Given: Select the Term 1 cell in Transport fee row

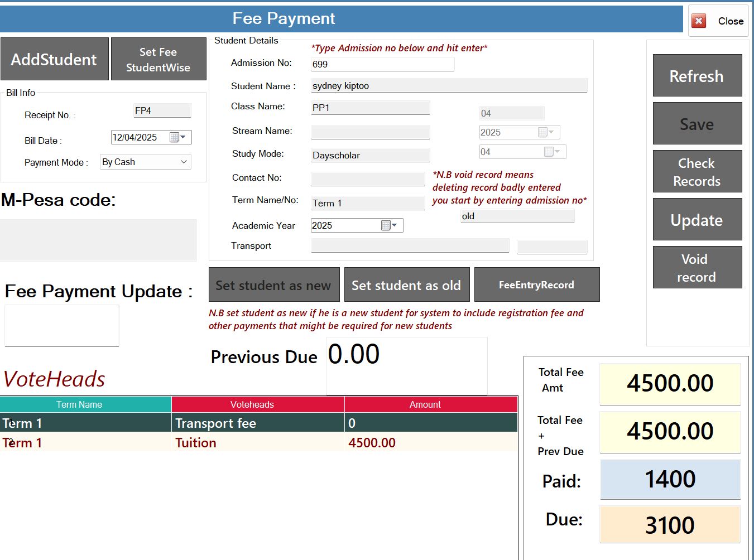Looking at the screenshot, I should 86,423.
